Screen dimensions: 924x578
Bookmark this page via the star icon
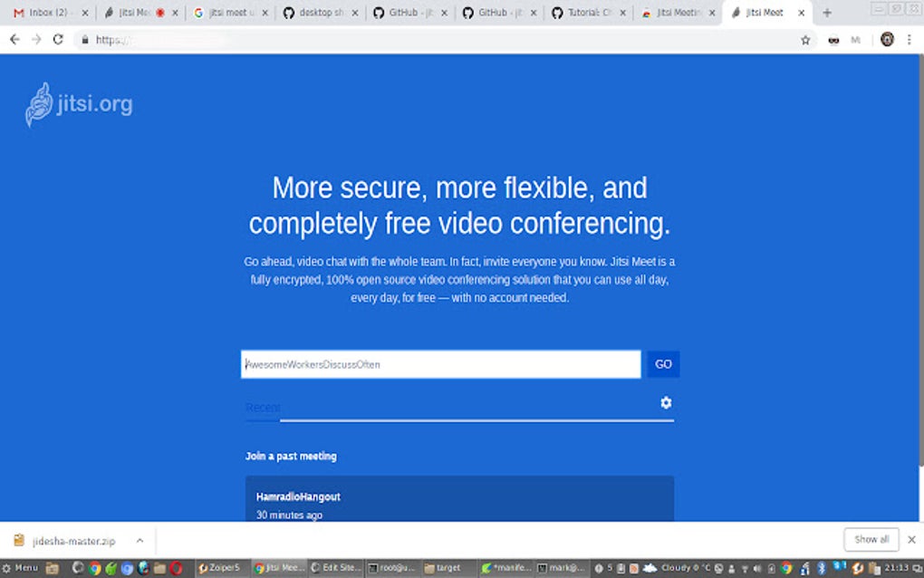click(805, 39)
